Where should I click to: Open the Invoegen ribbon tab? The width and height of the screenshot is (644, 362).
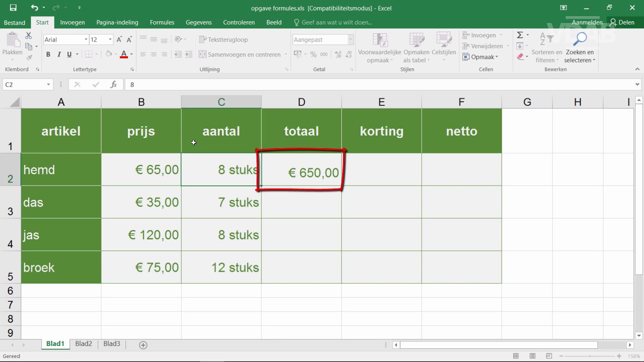click(72, 23)
